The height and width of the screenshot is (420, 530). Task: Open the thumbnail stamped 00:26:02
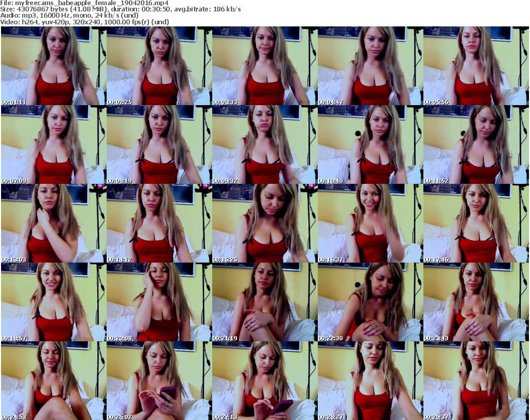(x=159, y=381)
